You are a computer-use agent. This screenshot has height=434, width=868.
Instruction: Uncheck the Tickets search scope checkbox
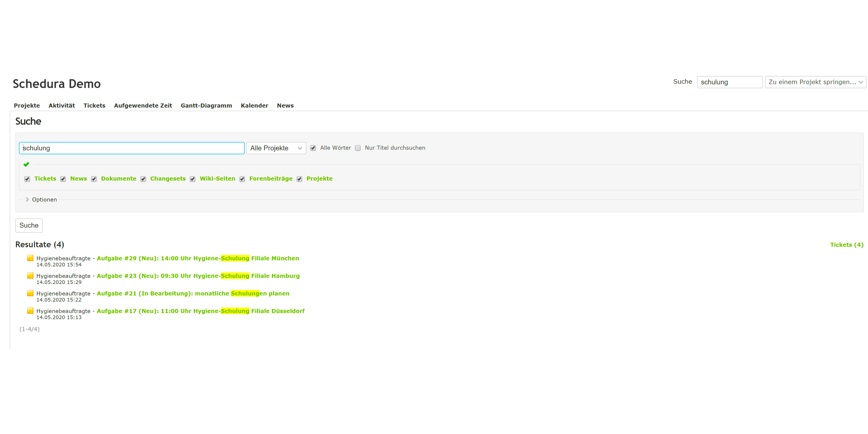pos(27,179)
